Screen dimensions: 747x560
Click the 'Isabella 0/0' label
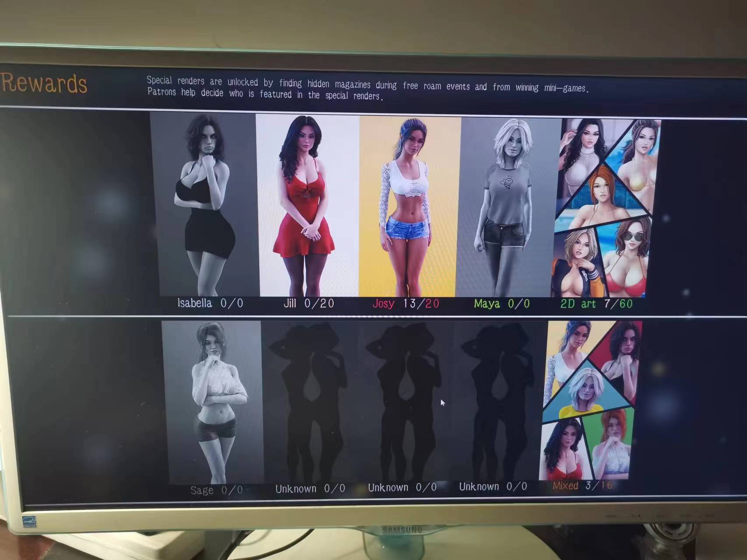(210, 303)
